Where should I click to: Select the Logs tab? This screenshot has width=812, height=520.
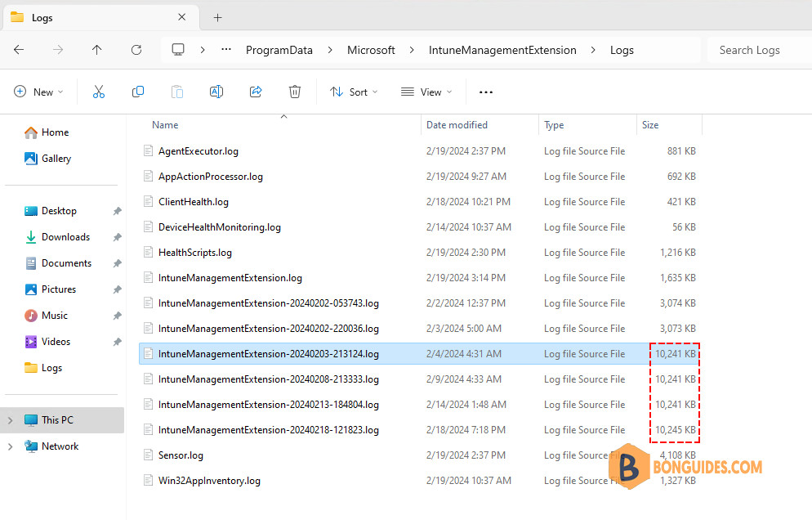(101, 18)
